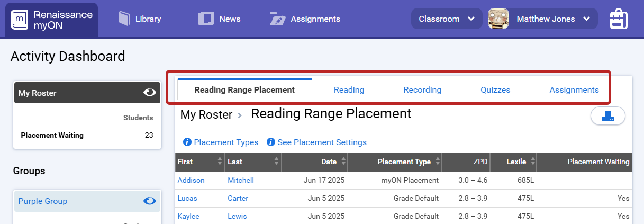Click the Placement Waiting column header
644x224 pixels.
coord(598,162)
